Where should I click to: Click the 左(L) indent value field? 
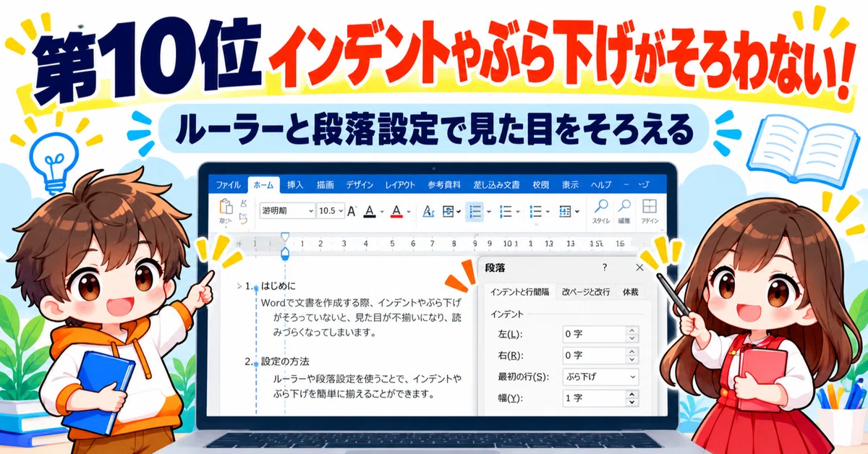coord(595,335)
